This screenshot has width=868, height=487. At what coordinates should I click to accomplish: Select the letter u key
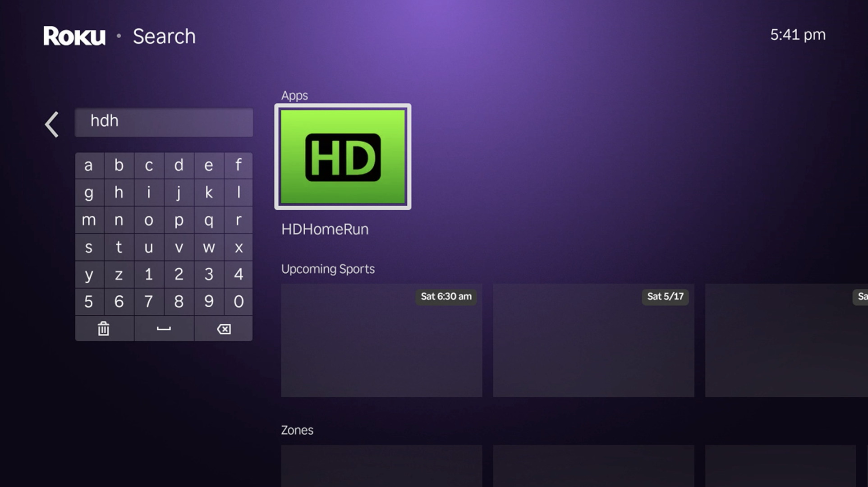pos(149,247)
